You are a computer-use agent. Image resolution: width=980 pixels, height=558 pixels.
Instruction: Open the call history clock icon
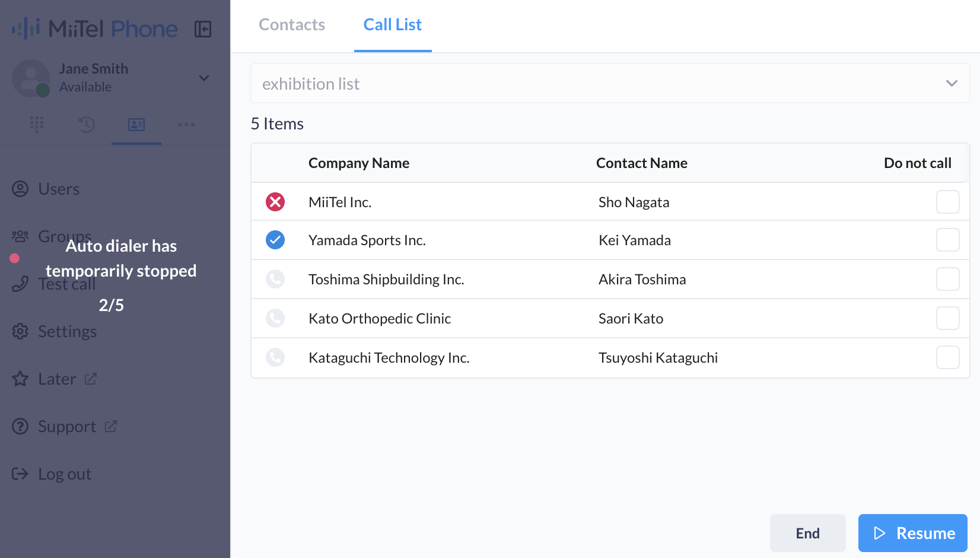pos(87,124)
